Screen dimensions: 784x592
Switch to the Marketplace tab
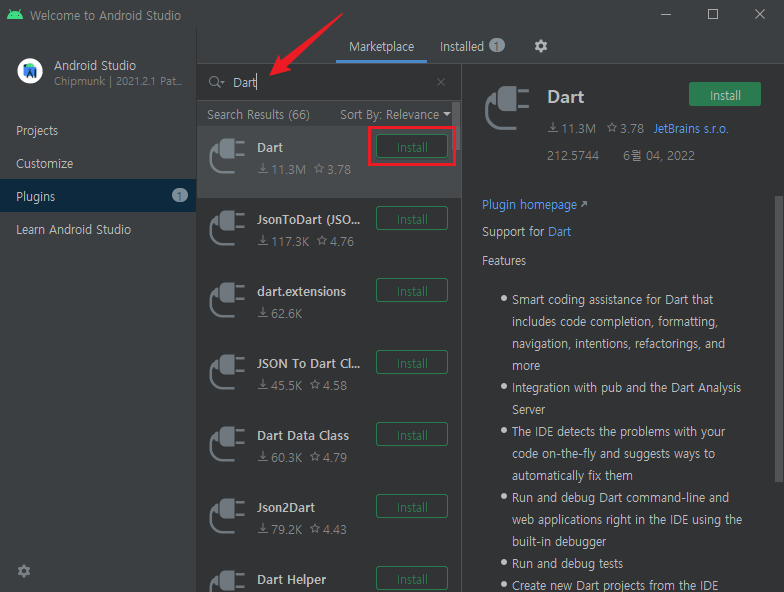[382, 46]
